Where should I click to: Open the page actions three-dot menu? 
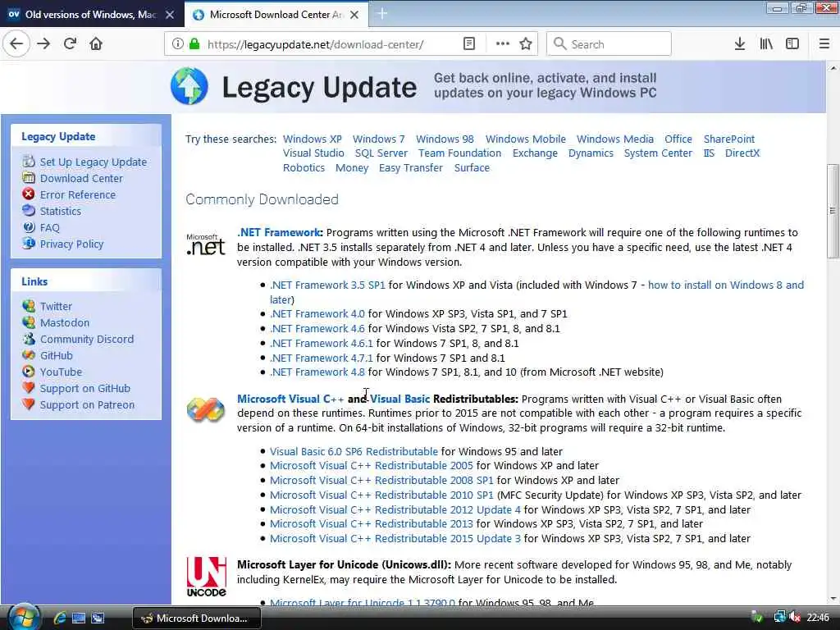[503, 44]
